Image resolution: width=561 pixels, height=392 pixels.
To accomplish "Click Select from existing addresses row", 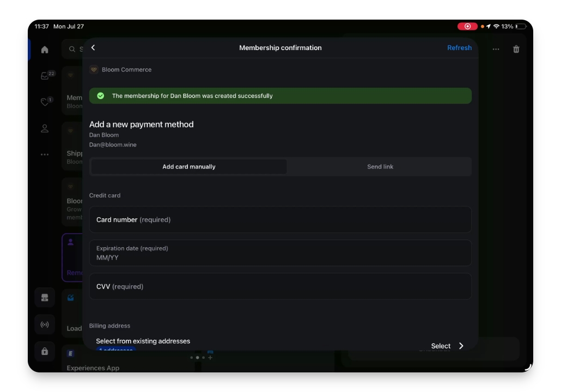I will (280, 344).
